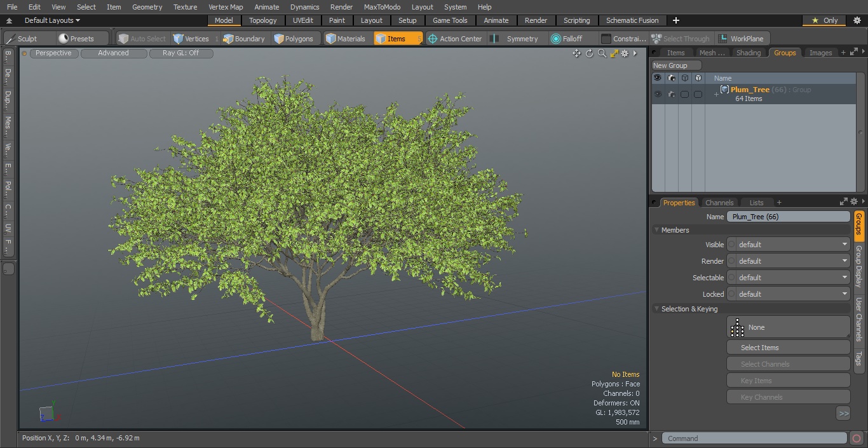Click the Ray GL: Off button

click(181, 53)
